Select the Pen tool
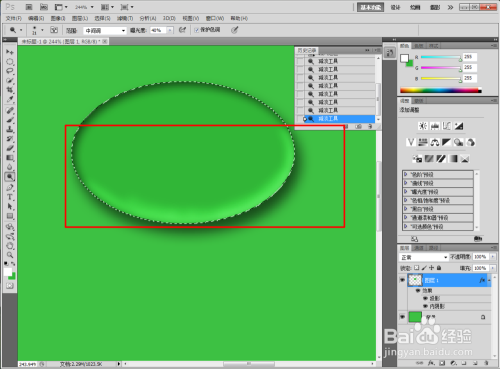Image resolution: width=500 pixels, height=369 pixels. pyautogui.click(x=10, y=188)
